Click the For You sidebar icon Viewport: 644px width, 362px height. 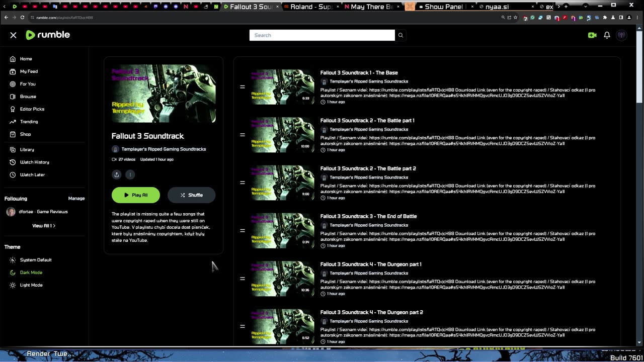point(13,84)
